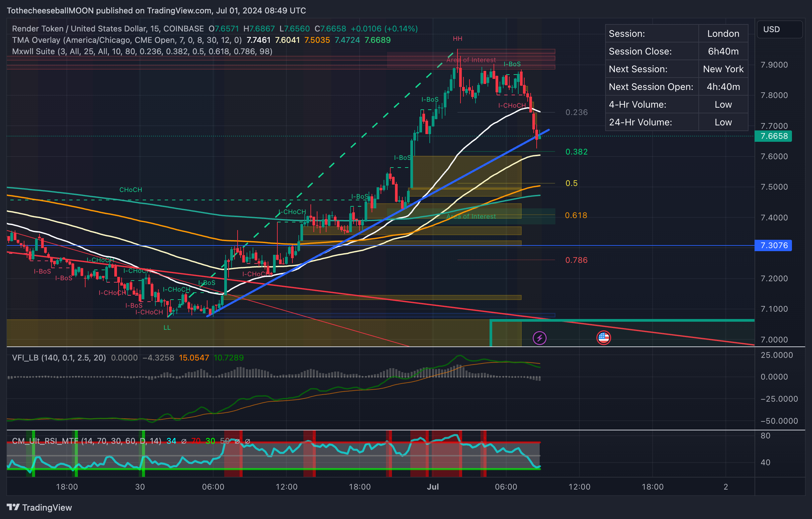This screenshot has width=812, height=519.
Task: Click the 0.786 Fibonacci level label
Action: coord(576,260)
